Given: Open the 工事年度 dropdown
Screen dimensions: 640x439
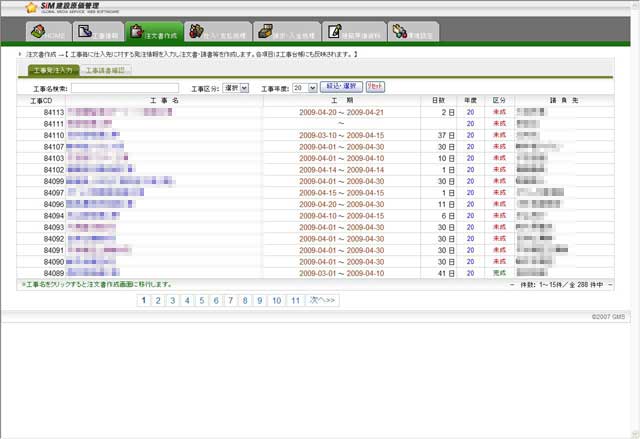Looking at the screenshot, I should [x=305, y=88].
